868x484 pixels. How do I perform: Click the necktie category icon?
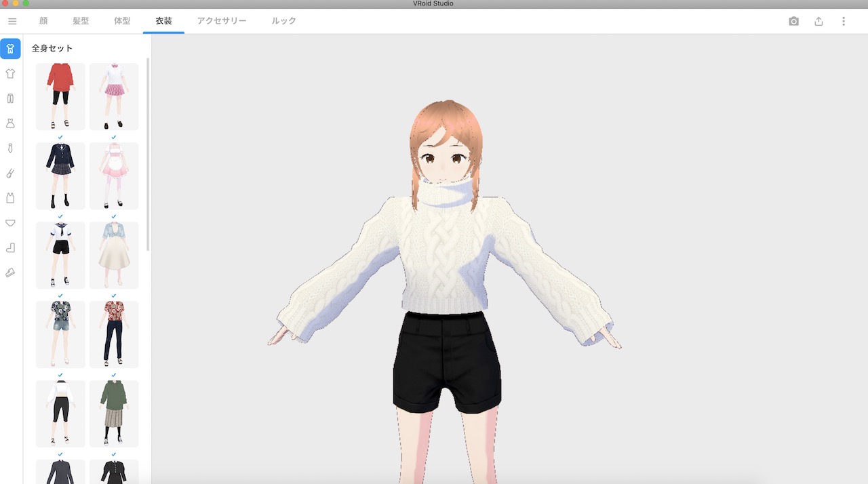click(10, 148)
